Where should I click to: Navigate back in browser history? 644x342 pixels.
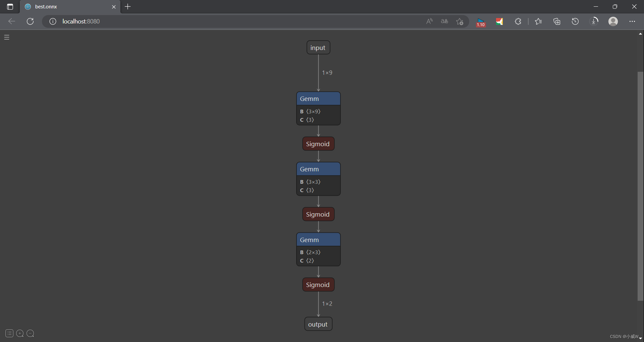[x=11, y=21]
